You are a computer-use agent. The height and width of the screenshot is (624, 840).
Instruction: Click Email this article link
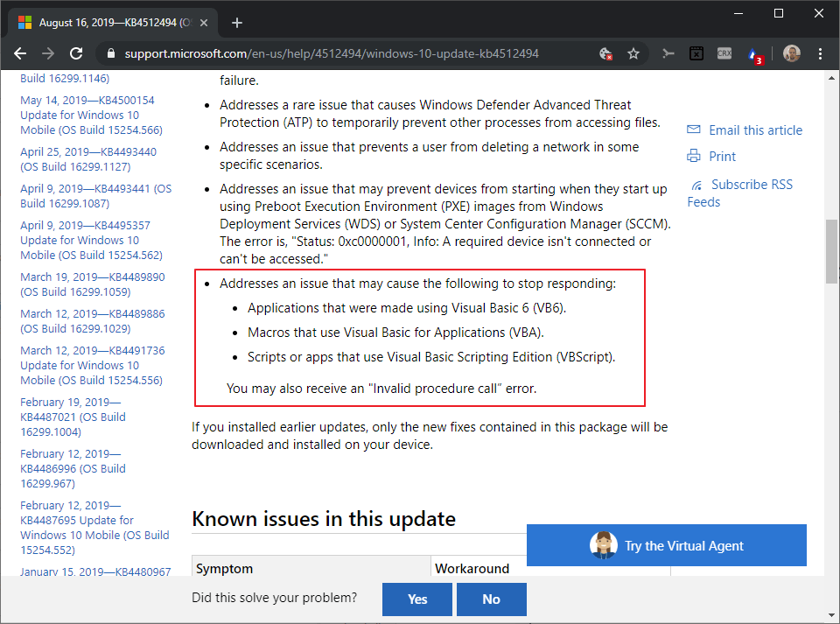755,130
